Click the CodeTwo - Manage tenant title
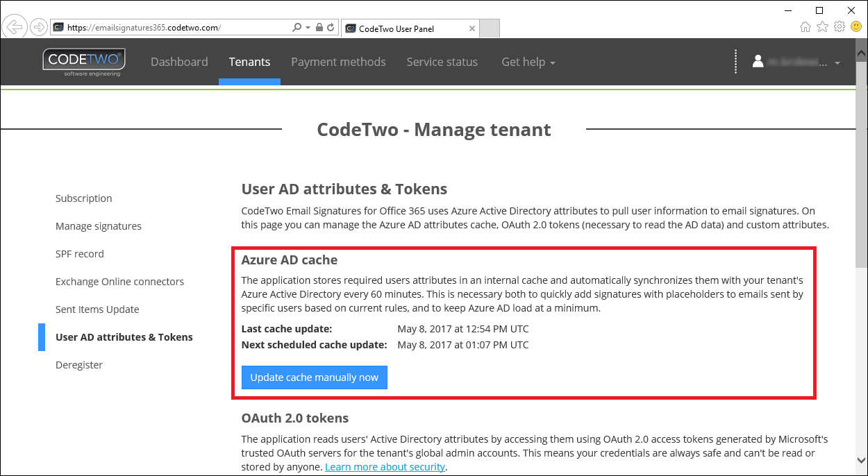This screenshot has height=476, width=868. (x=434, y=130)
